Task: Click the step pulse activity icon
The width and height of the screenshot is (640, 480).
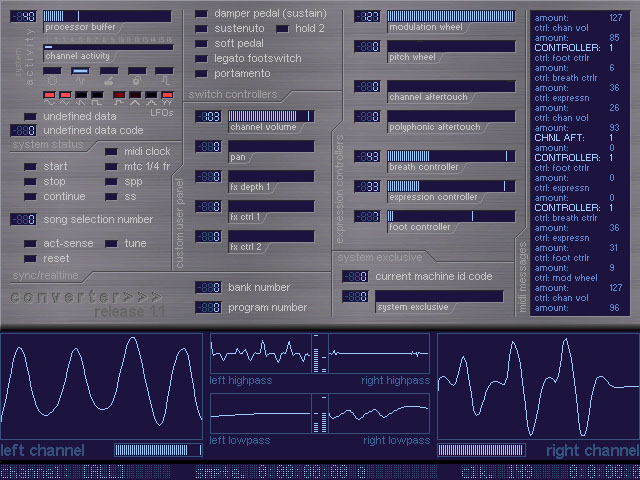Action: 165,80
